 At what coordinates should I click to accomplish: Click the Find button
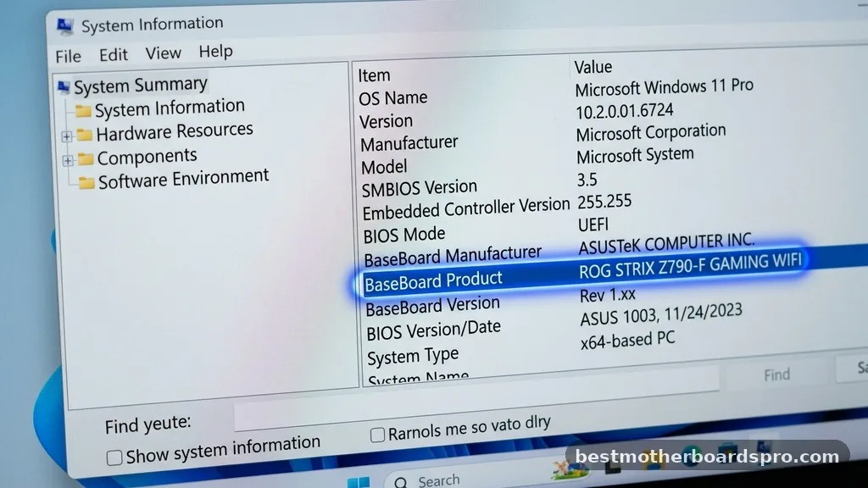click(776, 375)
